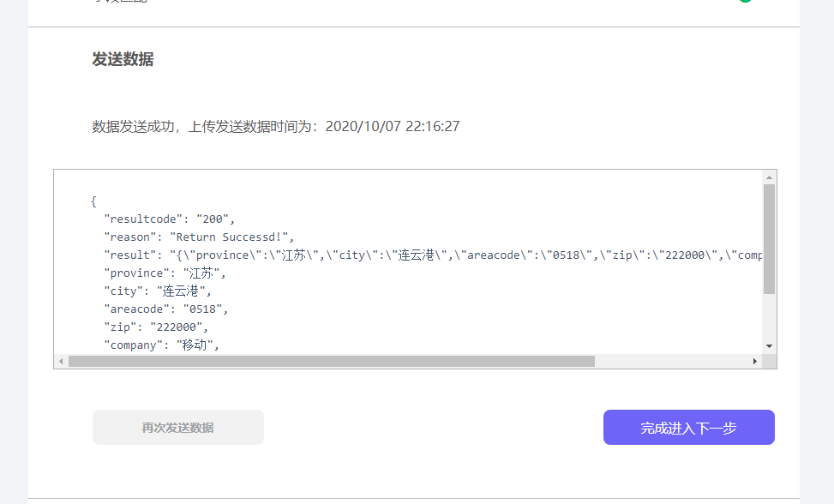Click the "reason": "Return Successd!" line
The height and width of the screenshot is (504, 834).
pos(199,237)
